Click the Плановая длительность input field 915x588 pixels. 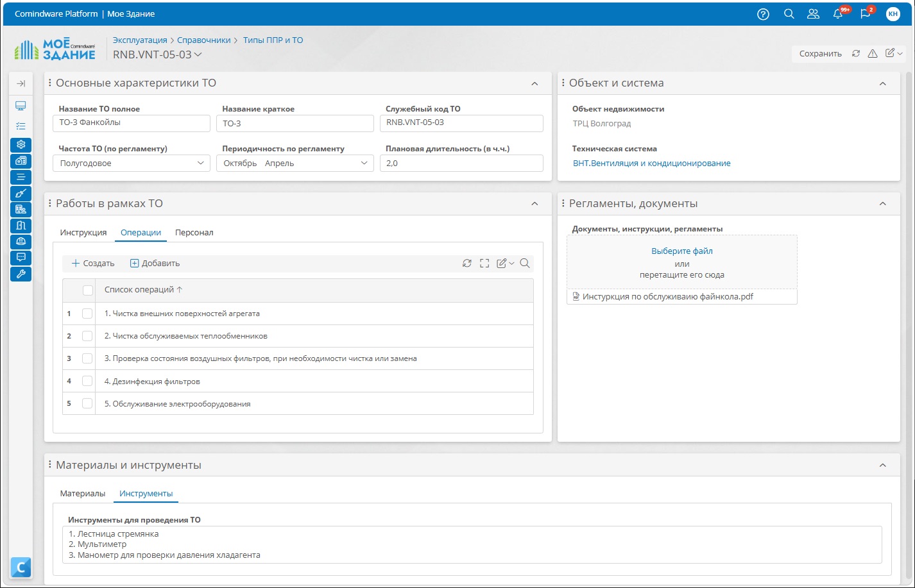coord(462,164)
